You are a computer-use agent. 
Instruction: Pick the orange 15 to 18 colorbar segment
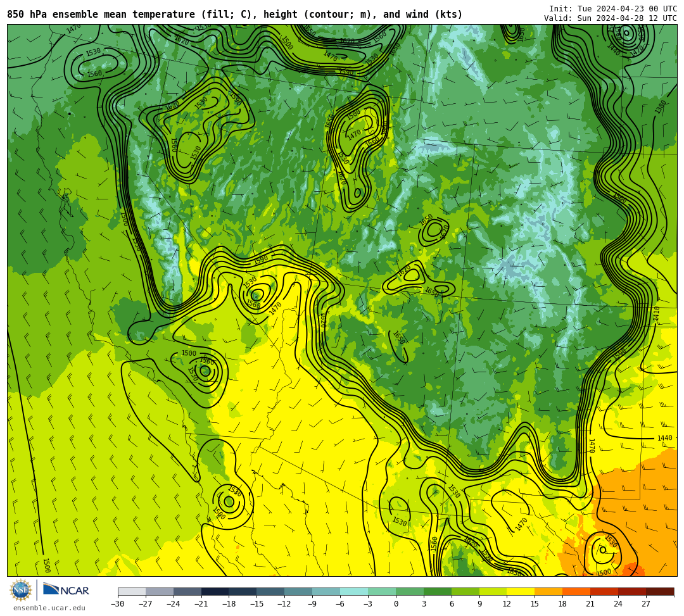[548, 591]
